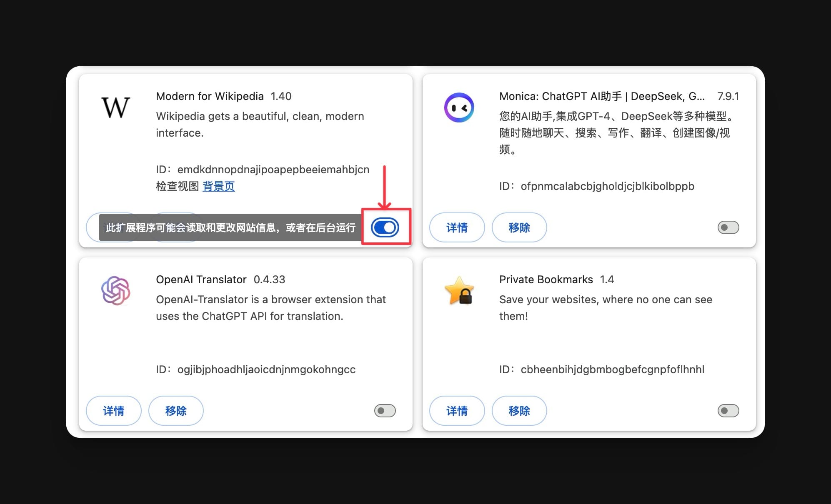The width and height of the screenshot is (831, 504).
Task: Click the Private Bookmarks star lock icon
Action: click(459, 291)
